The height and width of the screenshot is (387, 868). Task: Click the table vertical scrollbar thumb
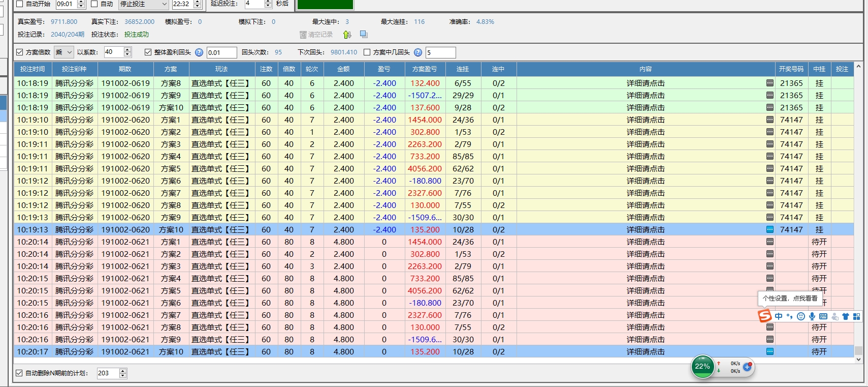click(858, 351)
